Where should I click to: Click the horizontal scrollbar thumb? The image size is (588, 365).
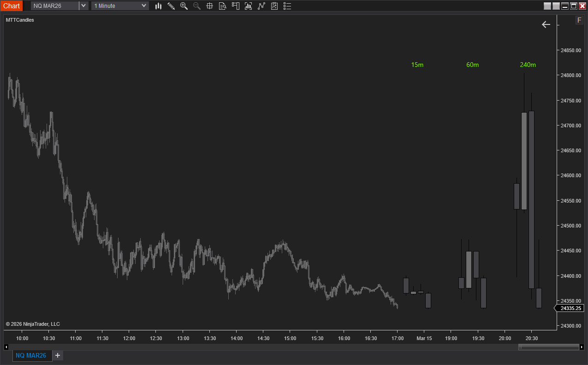tap(548, 347)
